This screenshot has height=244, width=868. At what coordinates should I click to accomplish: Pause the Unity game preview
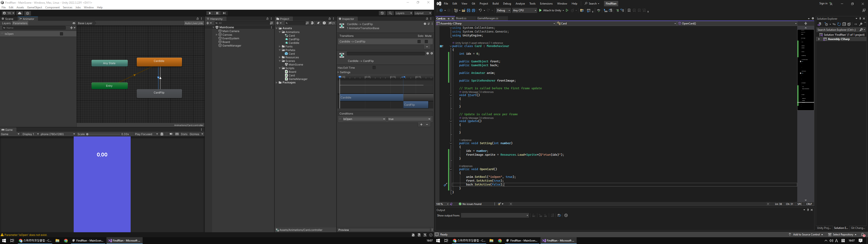click(x=217, y=13)
